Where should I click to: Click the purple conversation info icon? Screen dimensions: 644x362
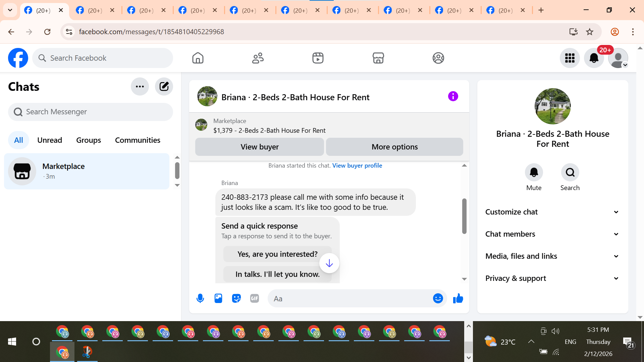click(x=453, y=97)
